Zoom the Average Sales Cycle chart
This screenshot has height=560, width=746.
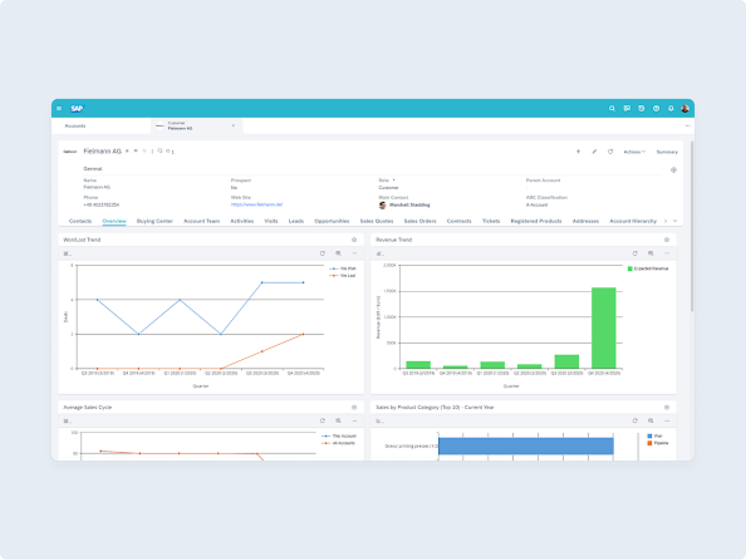point(338,421)
